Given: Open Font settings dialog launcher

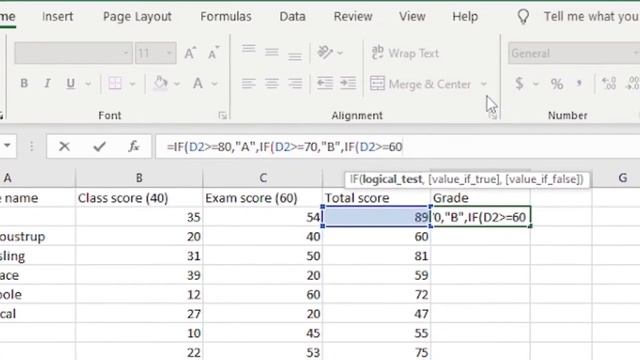Looking at the screenshot, I should [x=222, y=116].
